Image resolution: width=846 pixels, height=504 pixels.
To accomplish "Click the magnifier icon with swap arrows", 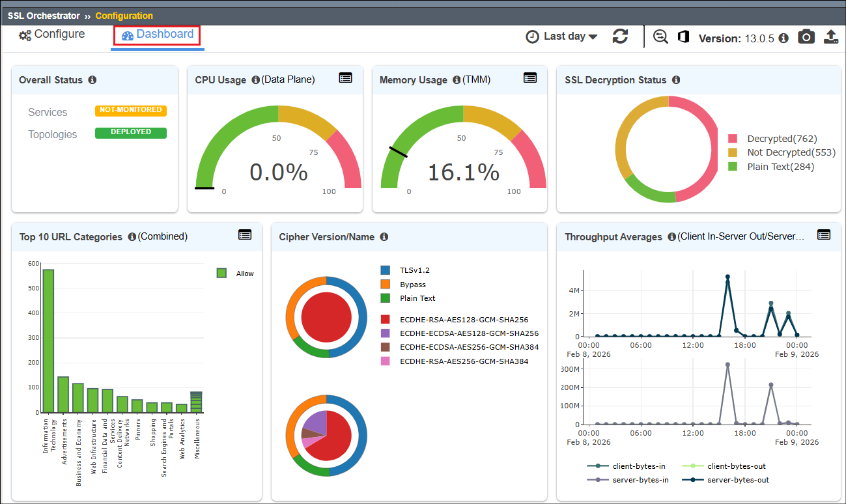I will point(661,36).
